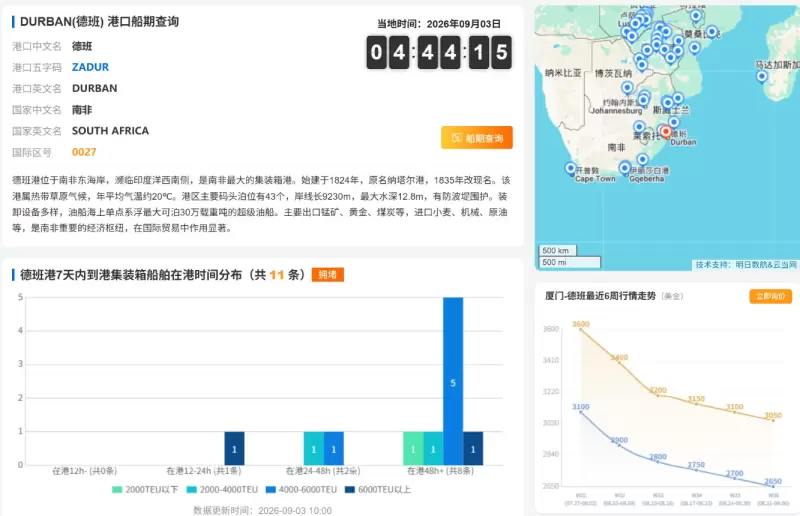
Task: Select the Cape Town port map pin
Action: click(571, 168)
